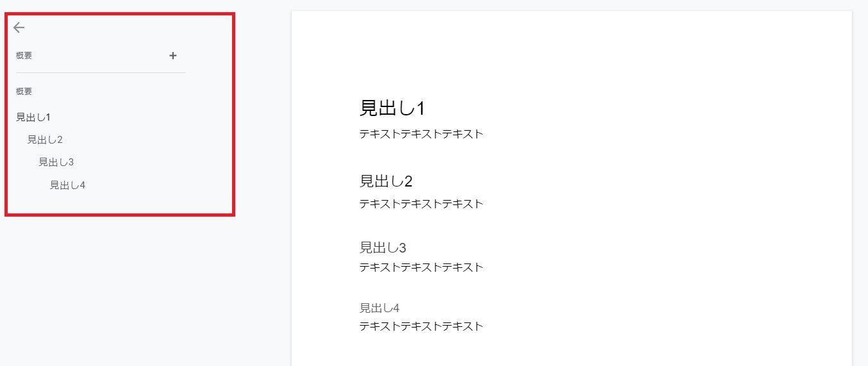Click gray background between outline and page

263,192
